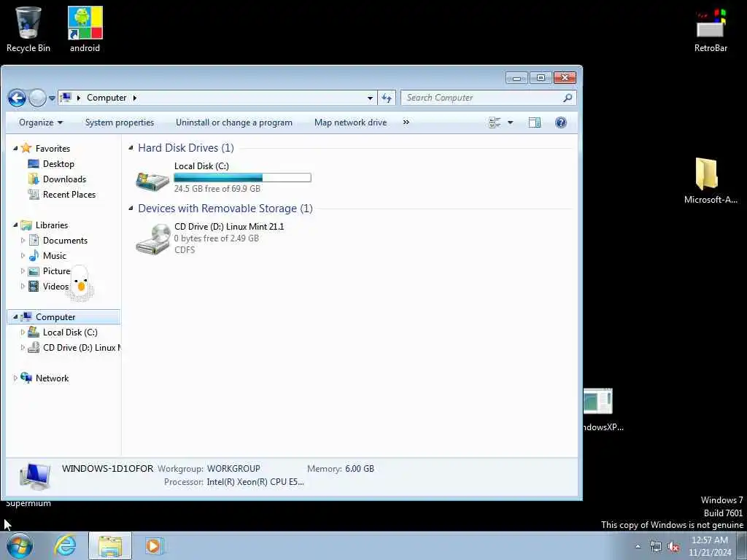Open the view options dropdown arrow
This screenshot has width=747, height=560.
click(510, 122)
